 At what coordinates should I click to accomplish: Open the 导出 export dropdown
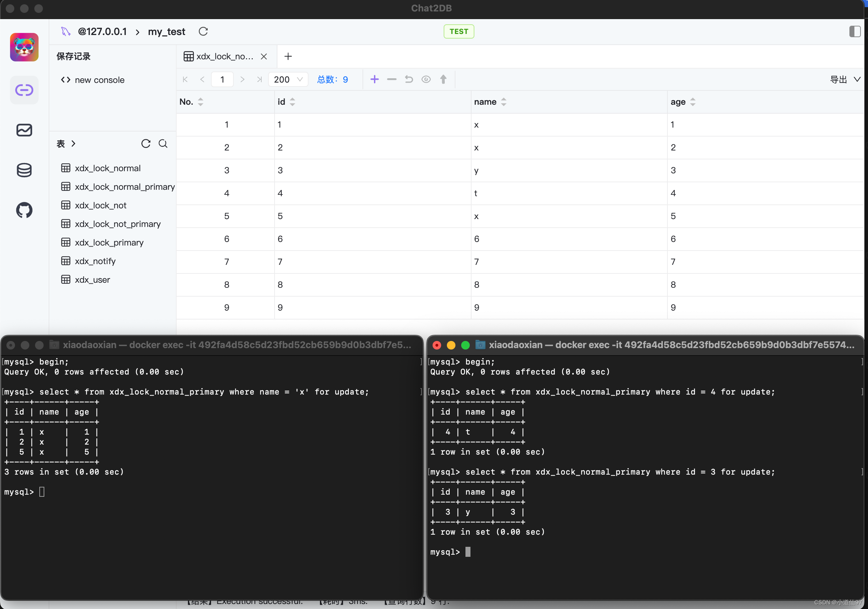[x=845, y=79]
